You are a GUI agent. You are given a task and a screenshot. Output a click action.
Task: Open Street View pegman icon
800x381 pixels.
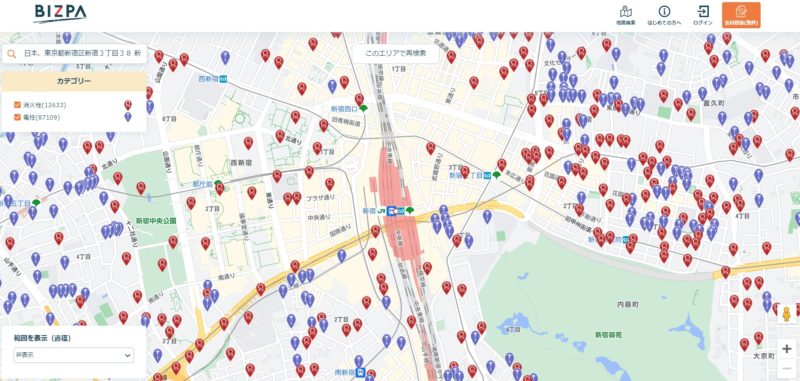click(787, 314)
